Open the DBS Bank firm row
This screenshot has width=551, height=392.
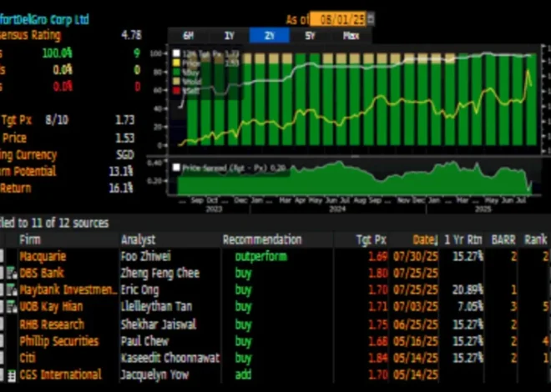click(42, 273)
